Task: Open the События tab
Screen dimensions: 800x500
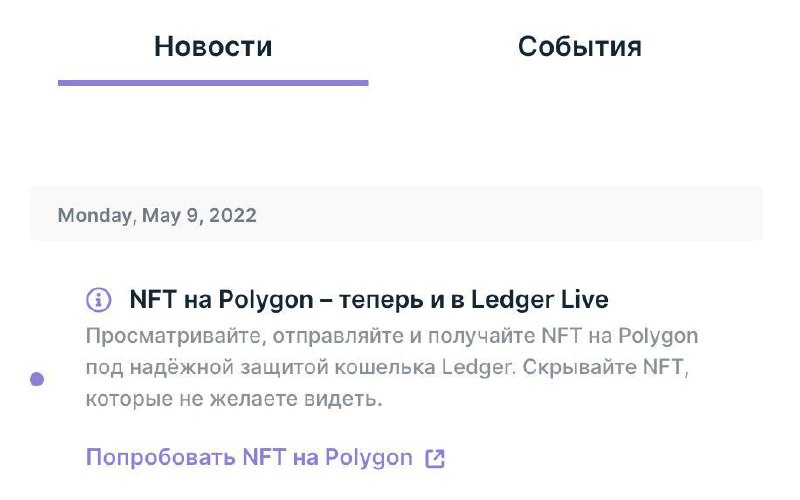Action: [579, 46]
